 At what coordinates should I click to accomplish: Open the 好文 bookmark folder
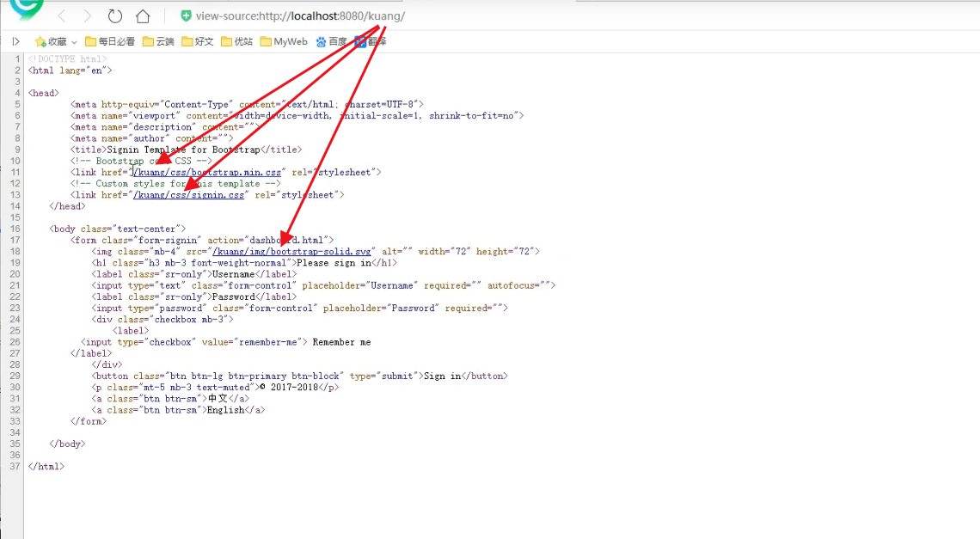[x=198, y=41]
